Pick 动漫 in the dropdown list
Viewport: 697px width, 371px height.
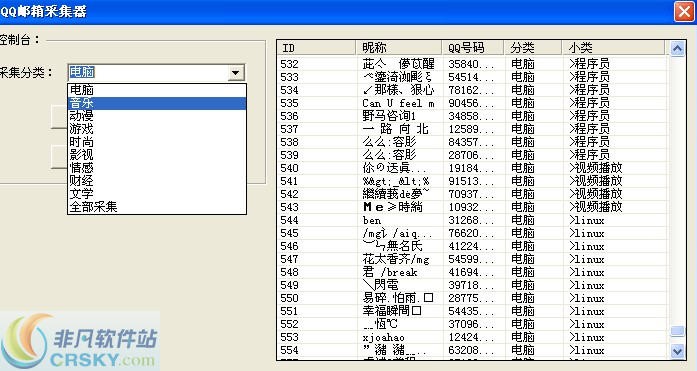(157, 116)
